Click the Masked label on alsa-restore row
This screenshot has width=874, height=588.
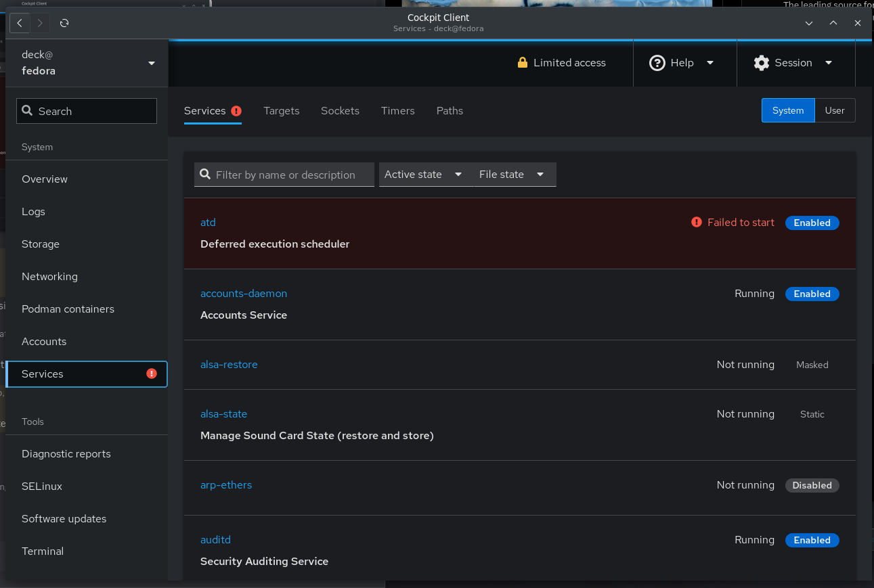812,365
